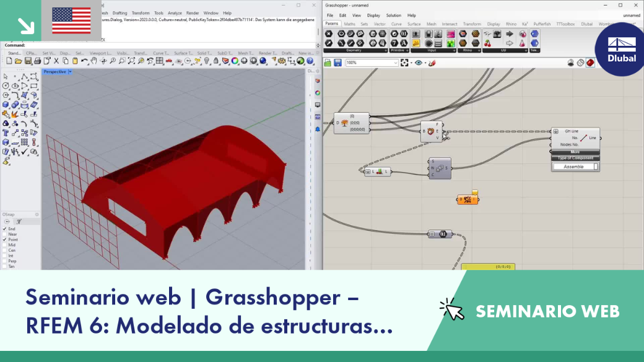Viewport: 644px width, 362px height.
Task: Expand the Geometry panel plus button
Action: pyautogui.click(x=386, y=51)
